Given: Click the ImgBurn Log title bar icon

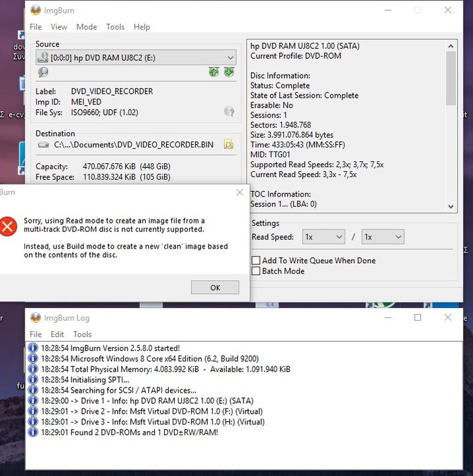Looking at the screenshot, I should 36,317.
